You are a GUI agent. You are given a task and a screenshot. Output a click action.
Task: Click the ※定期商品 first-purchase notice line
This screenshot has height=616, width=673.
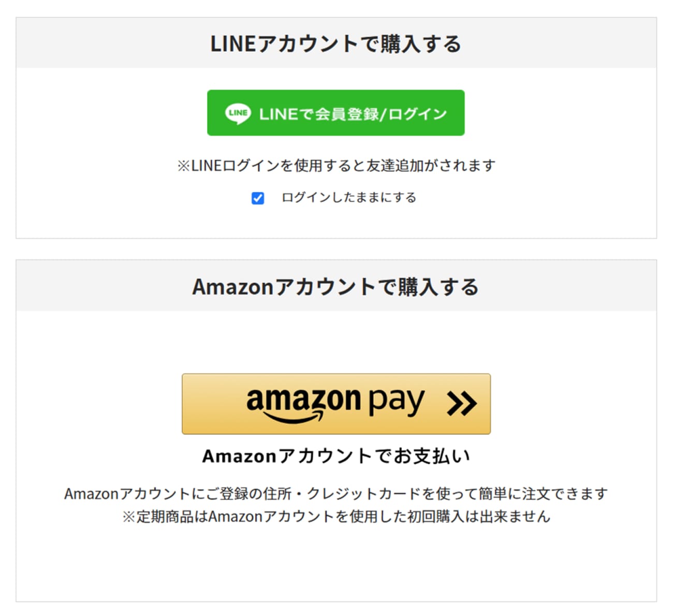tap(336, 517)
